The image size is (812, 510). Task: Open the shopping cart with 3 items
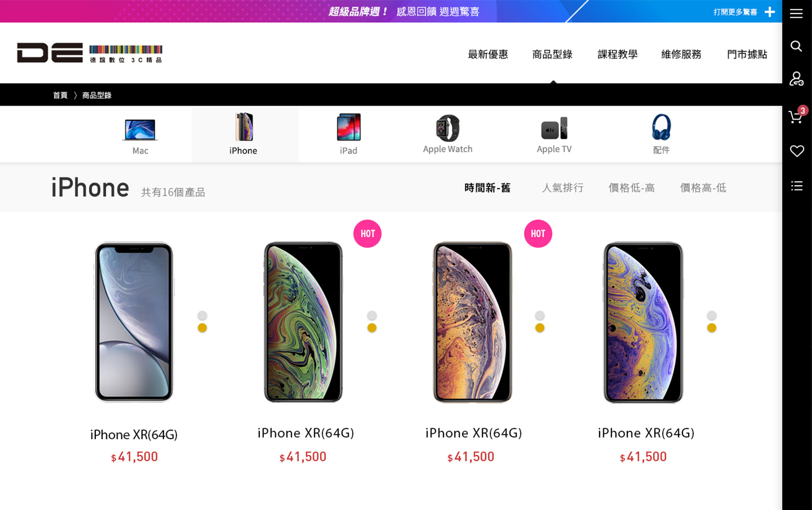click(x=797, y=115)
